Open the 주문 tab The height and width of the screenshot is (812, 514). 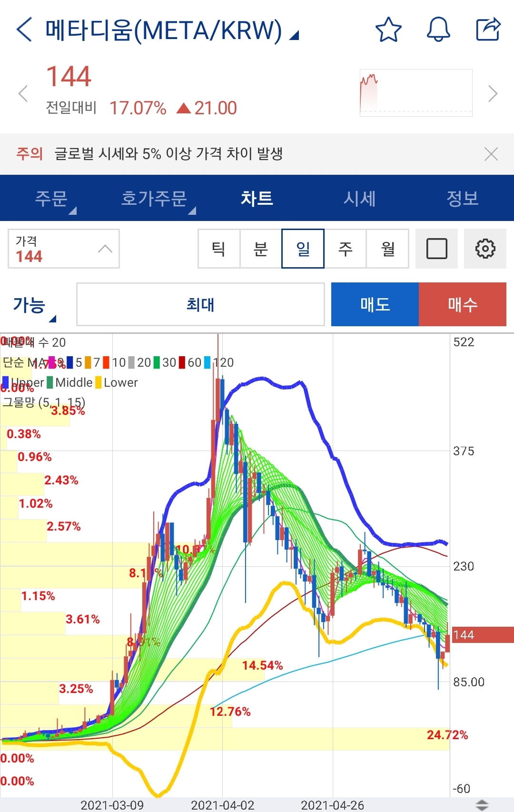pos(51,198)
